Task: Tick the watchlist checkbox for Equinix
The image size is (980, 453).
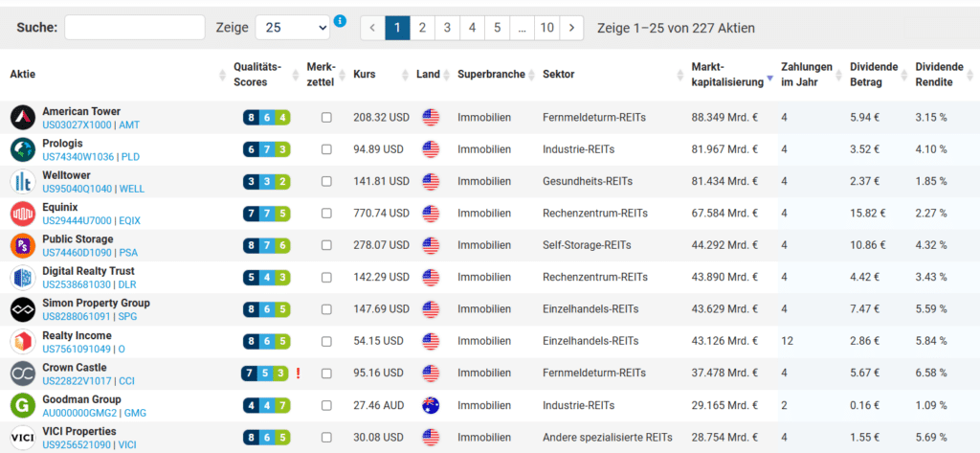Action: point(326,214)
